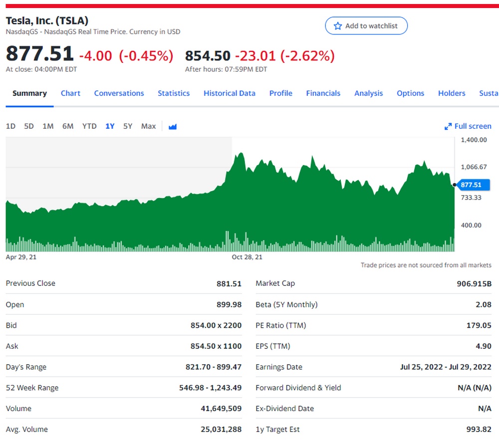Click the 400.00 price axis label

(471, 225)
